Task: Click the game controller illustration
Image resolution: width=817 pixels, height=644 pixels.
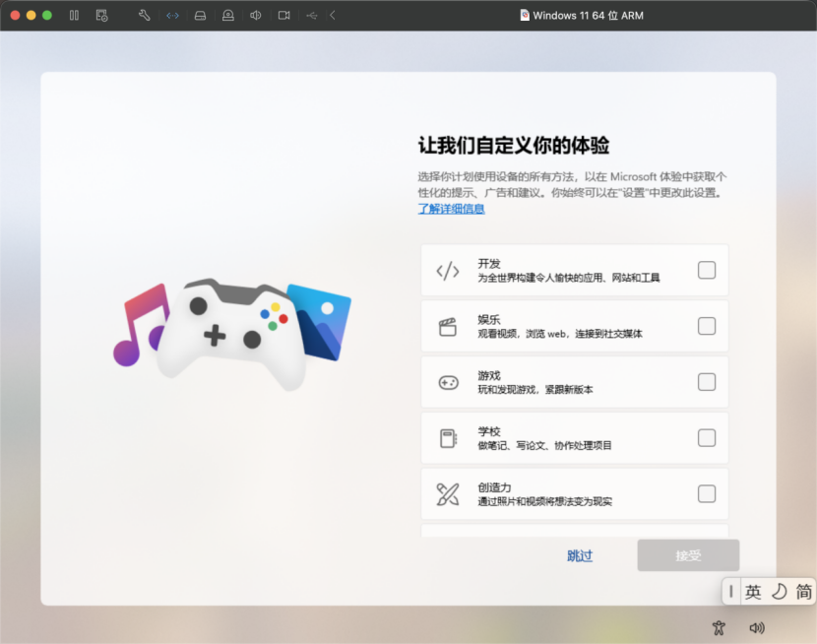Action: tap(232, 334)
